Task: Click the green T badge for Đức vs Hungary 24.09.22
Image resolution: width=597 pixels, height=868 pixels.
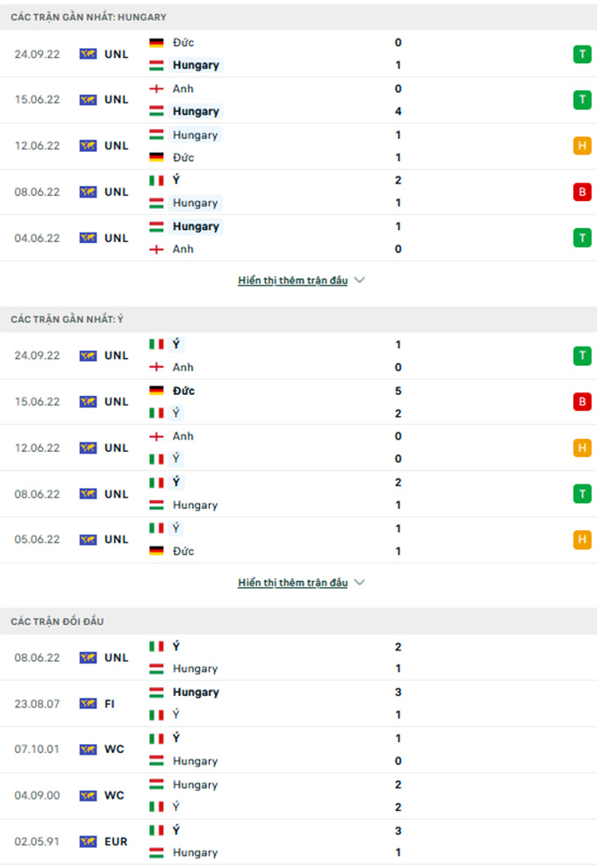Action: pos(581,54)
